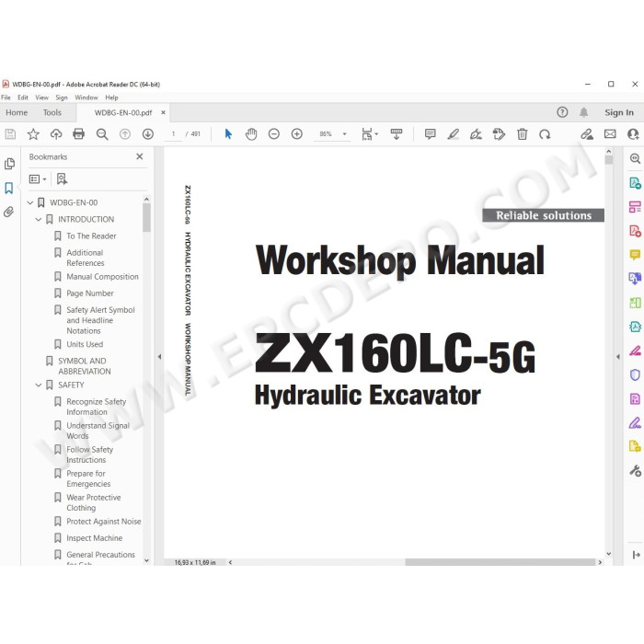Open right-pane search magnifier icon
644x644 pixels.
pyautogui.click(x=635, y=158)
